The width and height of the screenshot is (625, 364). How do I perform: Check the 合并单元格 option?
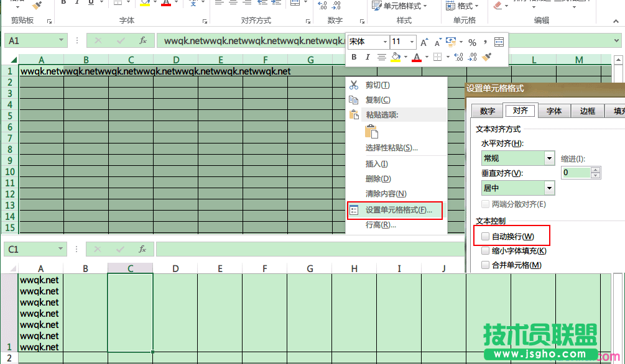[x=484, y=265]
